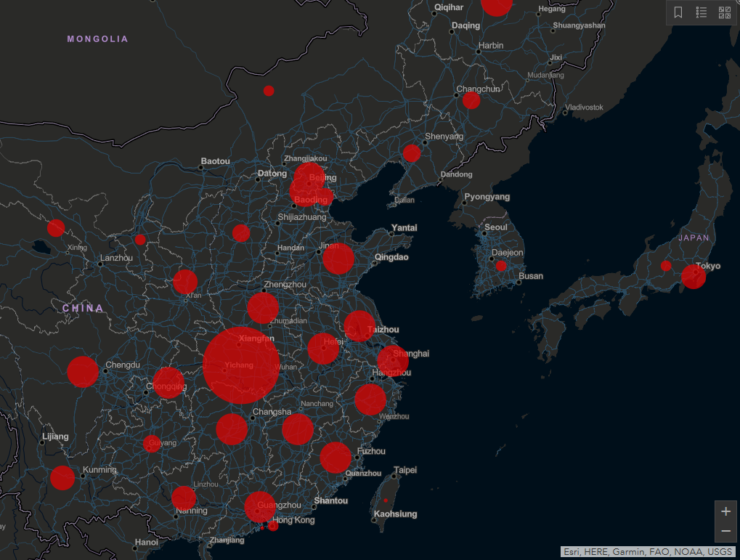740x560 pixels.
Task: Click the red circle over Tokyo
Action: [694, 277]
